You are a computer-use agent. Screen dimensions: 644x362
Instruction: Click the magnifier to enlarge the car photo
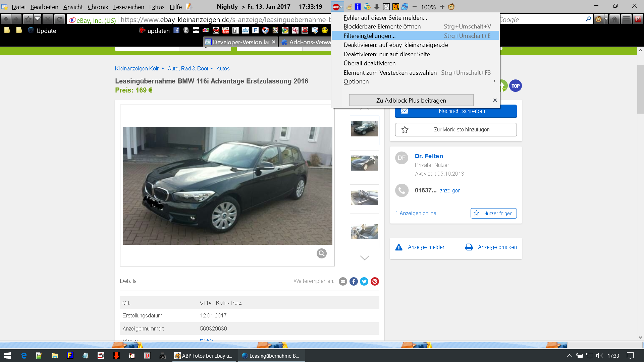[321, 253]
